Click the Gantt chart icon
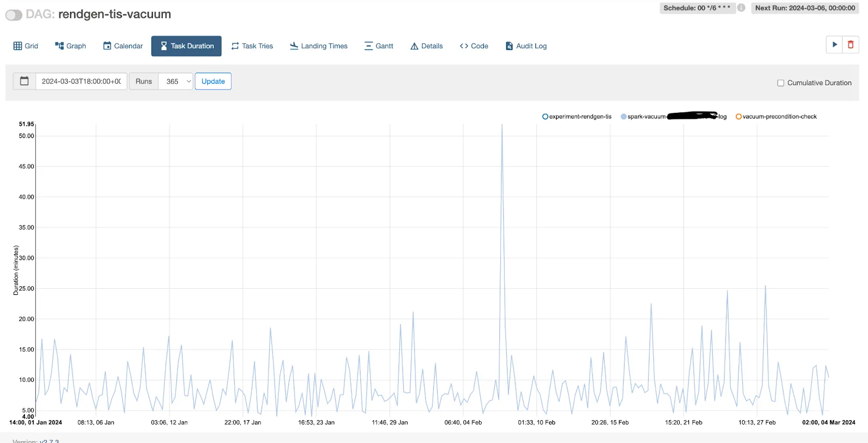Viewport: 868px width, 443px height. point(368,46)
